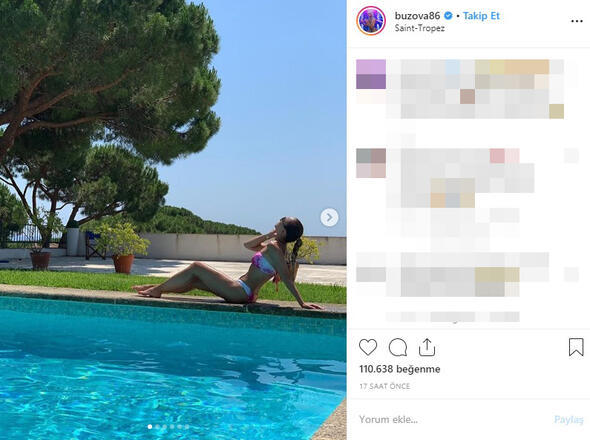Follow account via Takip Et link
This screenshot has height=440, width=590.
[481, 16]
